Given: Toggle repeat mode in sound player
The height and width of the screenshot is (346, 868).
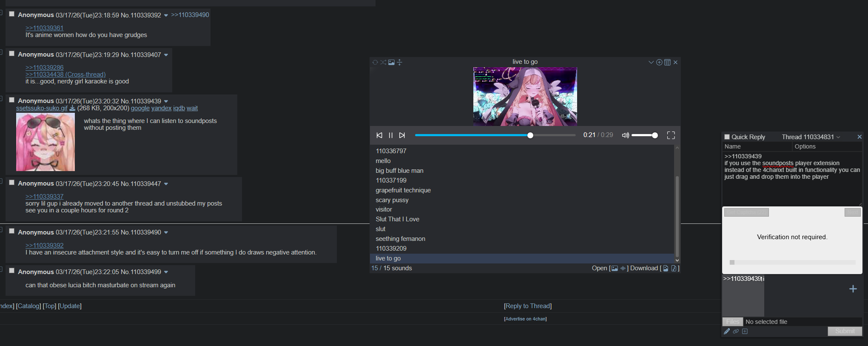Looking at the screenshot, I should 375,62.
